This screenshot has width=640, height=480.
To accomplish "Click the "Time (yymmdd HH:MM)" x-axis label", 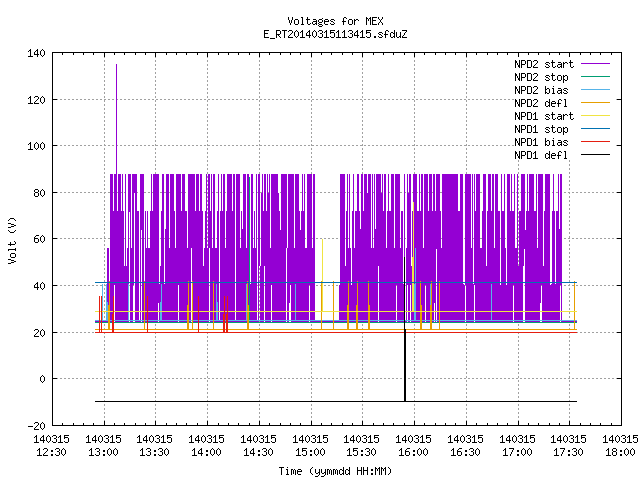I will pos(335,471).
